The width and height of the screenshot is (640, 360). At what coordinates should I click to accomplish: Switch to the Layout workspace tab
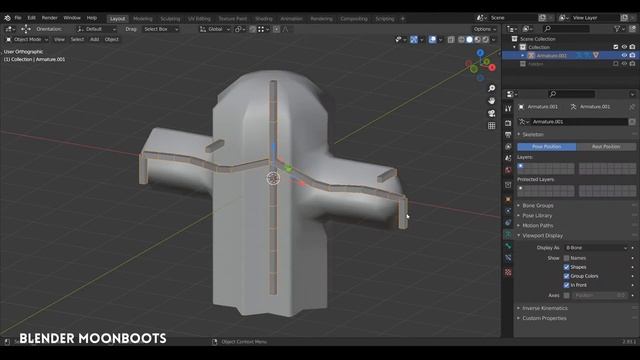pos(117,19)
